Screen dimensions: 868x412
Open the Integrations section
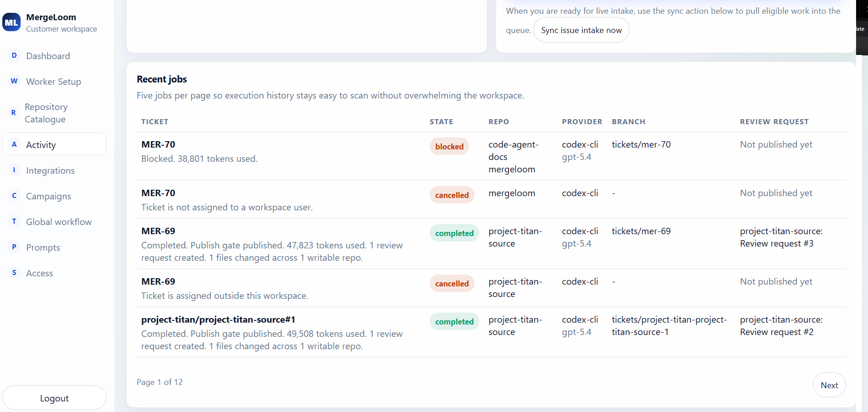coord(54,170)
